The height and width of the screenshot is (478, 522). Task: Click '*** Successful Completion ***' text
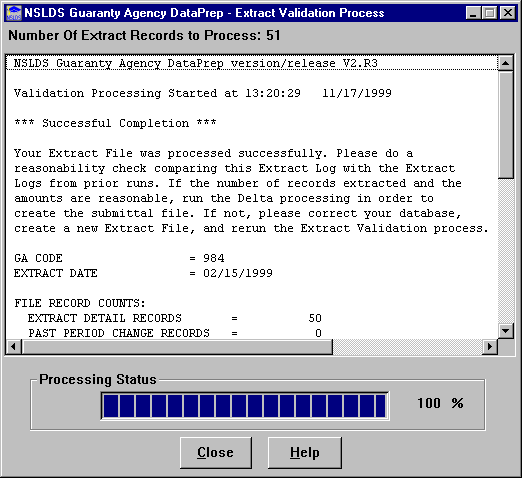tap(115, 123)
